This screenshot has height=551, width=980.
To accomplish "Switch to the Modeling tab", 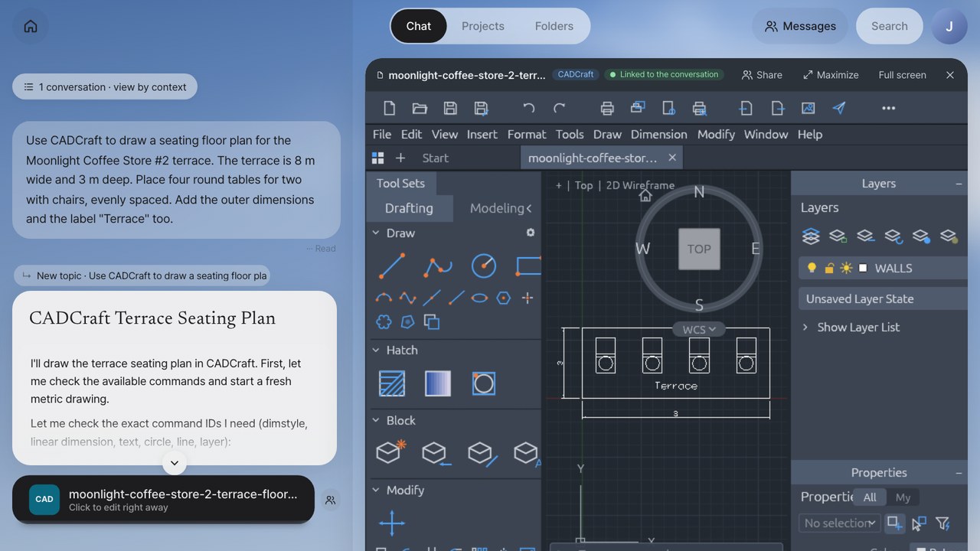I will [497, 208].
